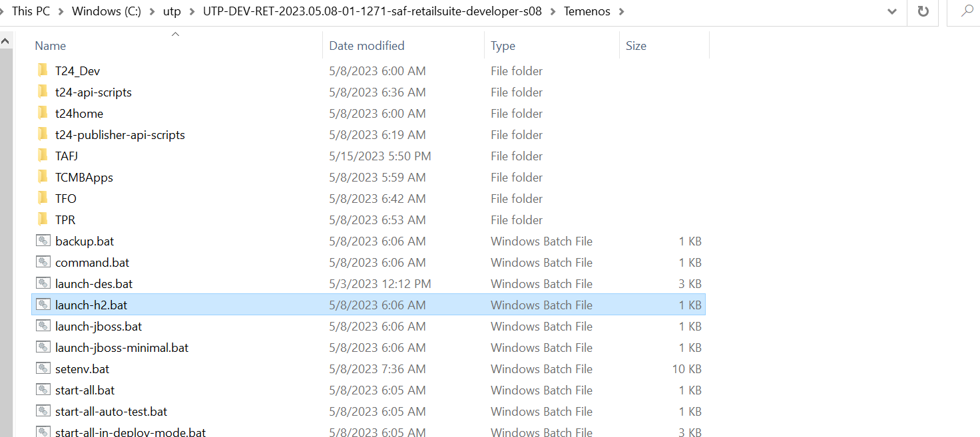Click the T24_Dev folder icon
The height and width of the screenshot is (437, 980).
pyautogui.click(x=43, y=71)
